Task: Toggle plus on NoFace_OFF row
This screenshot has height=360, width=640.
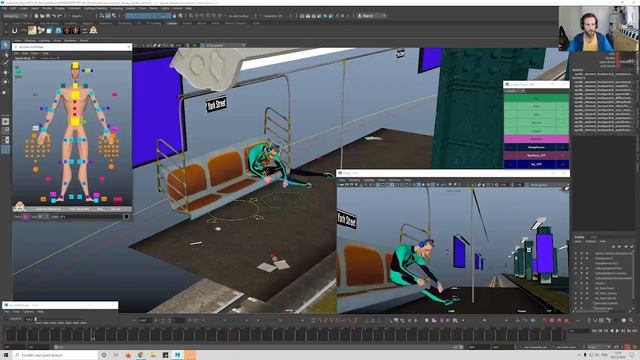Action: pyautogui.click(x=562, y=156)
